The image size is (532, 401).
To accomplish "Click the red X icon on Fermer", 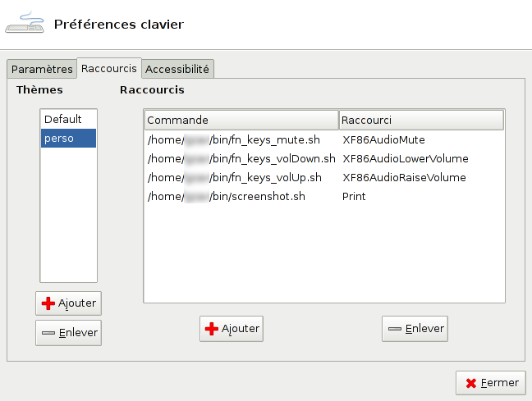I will tap(471, 383).
